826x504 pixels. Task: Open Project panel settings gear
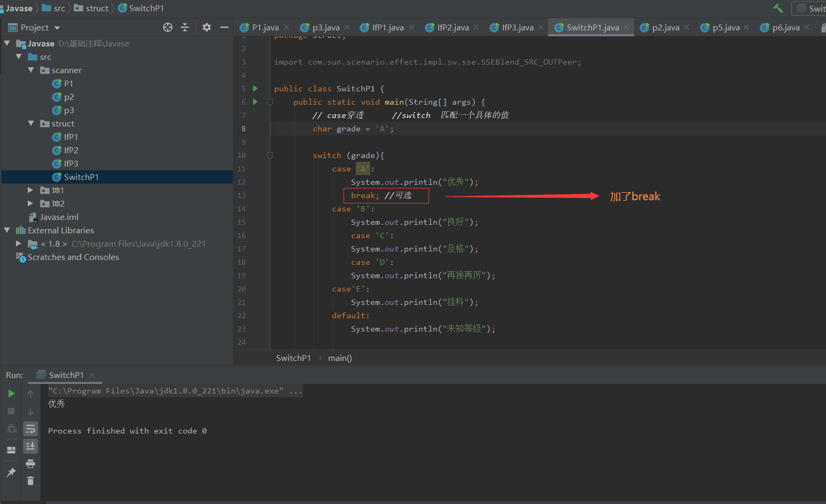tap(207, 27)
